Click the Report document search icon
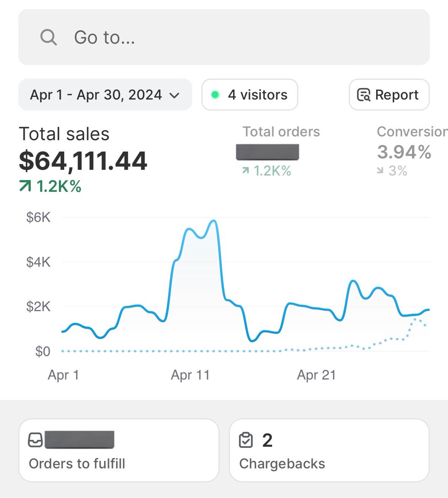Image resolution: width=448 pixels, height=498 pixels. [x=363, y=95]
